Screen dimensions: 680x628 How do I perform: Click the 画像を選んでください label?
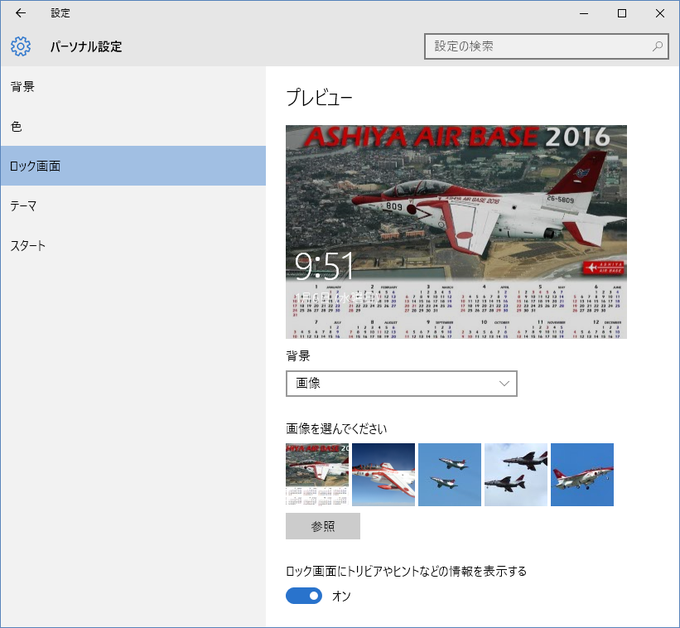point(336,429)
